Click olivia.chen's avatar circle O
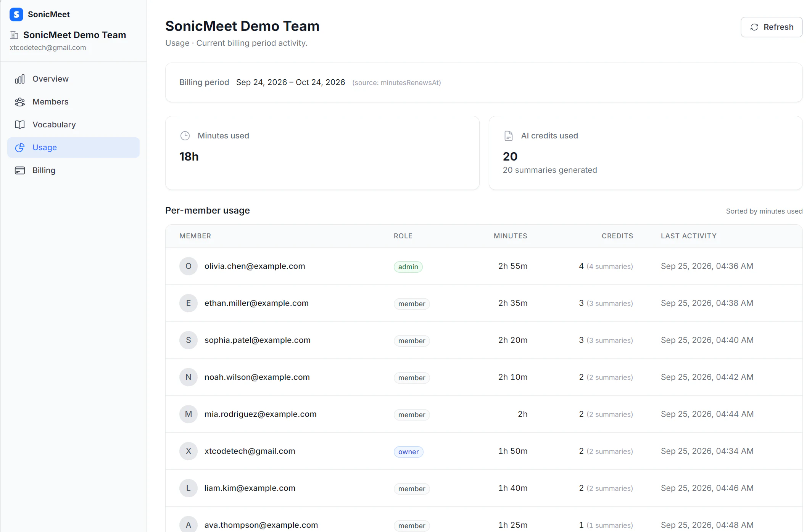The width and height of the screenshot is (812, 532). [188, 266]
